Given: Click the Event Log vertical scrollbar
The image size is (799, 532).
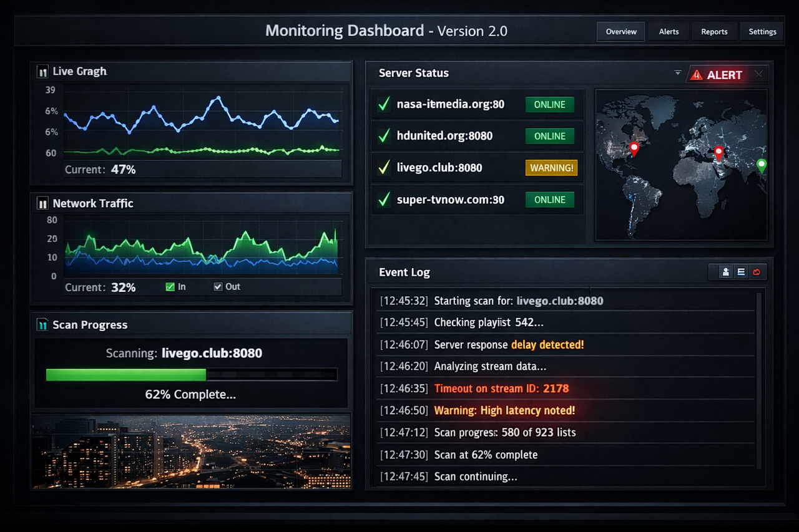Looking at the screenshot, I should tap(759, 380).
